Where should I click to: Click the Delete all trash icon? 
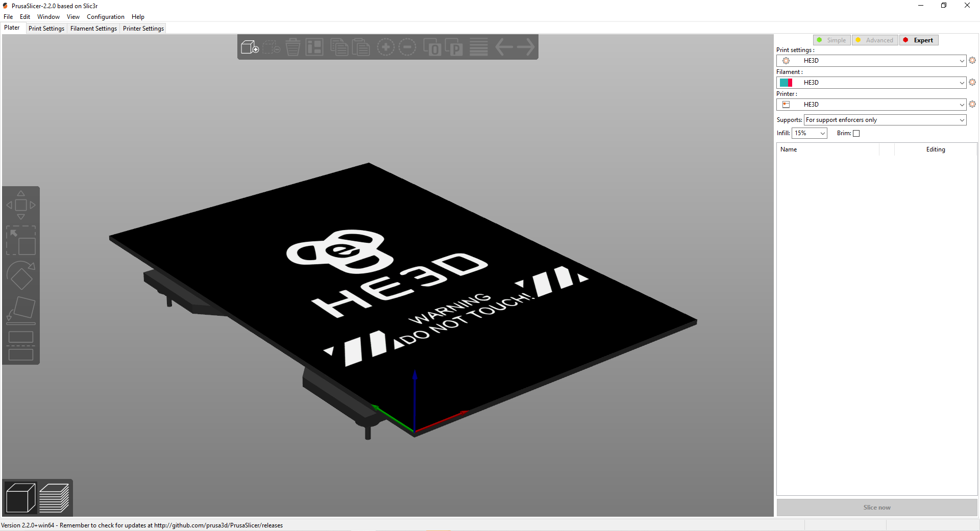(293, 47)
